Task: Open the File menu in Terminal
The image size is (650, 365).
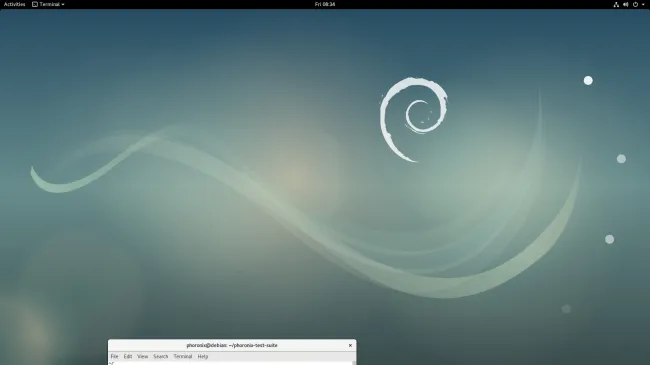Action: click(114, 356)
